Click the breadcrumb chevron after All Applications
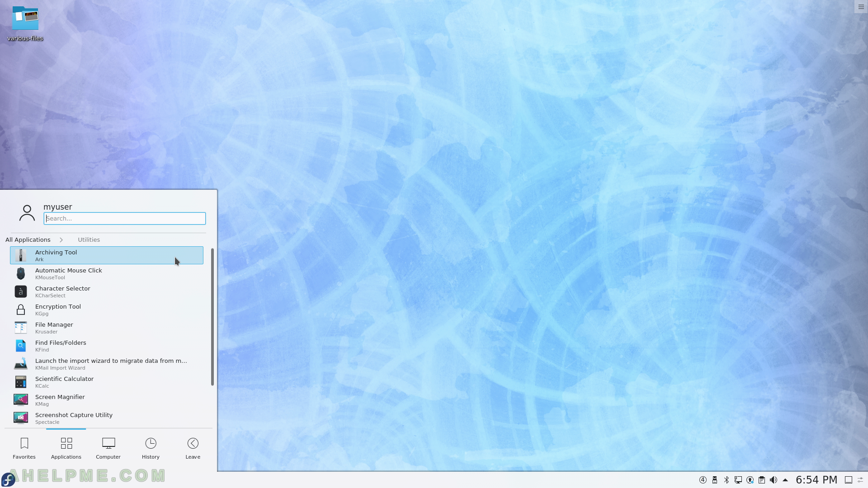Viewport: 868px width, 488px height. click(x=61, y=240)
